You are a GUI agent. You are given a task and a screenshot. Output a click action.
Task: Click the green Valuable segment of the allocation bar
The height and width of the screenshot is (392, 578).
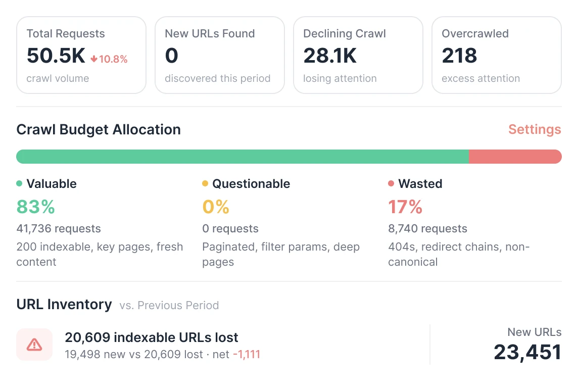tap(243, 157)
